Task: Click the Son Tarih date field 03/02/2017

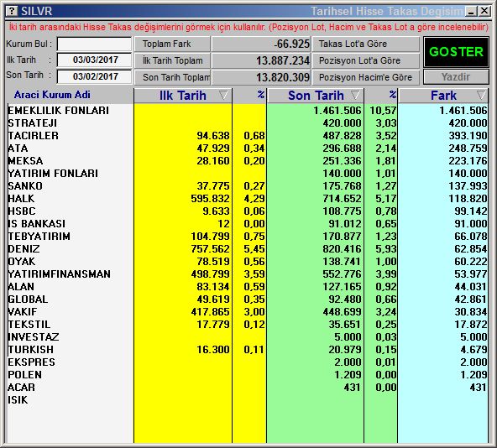Action: [x=94, y=76]
